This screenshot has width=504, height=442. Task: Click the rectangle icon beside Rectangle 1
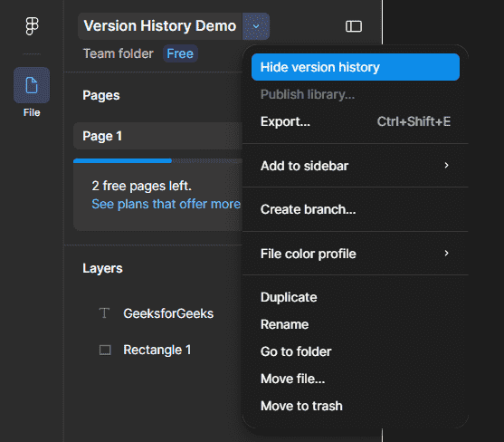(x=105, y=350)
